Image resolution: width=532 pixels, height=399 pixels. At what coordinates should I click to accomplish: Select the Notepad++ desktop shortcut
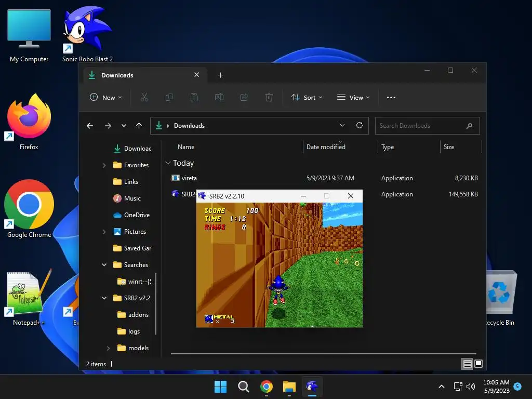pyautogui.click(x=29, y=298)
